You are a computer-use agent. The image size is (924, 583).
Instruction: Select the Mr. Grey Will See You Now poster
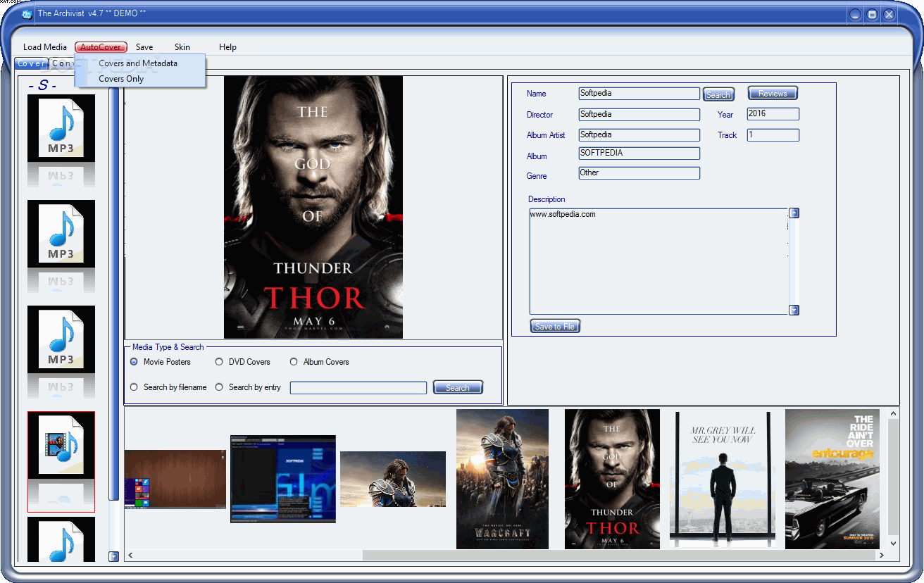[723, 479]
